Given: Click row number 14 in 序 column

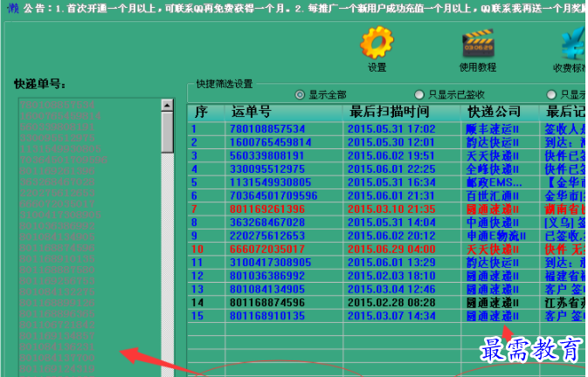Looking at the screenshot, I should click(197, 303).
